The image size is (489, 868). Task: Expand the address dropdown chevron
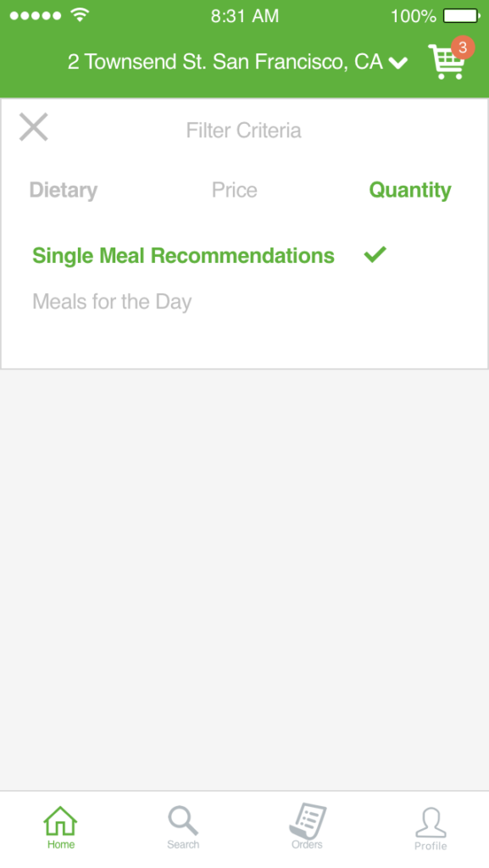pos(398,63)
